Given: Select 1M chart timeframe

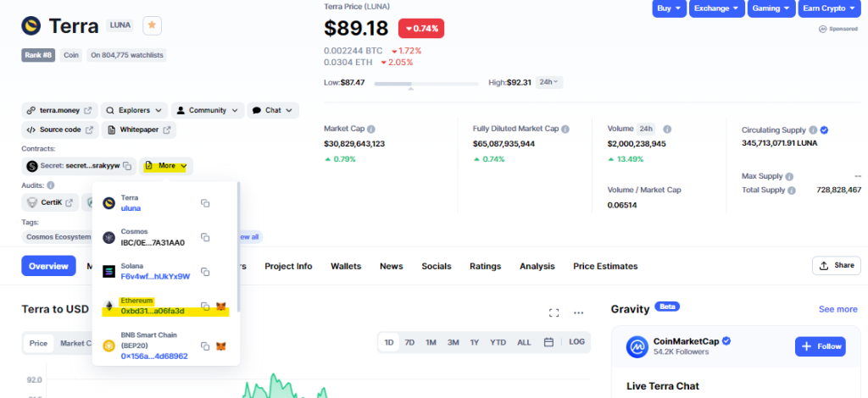Looking at the screenshot, I should (431, 342).
